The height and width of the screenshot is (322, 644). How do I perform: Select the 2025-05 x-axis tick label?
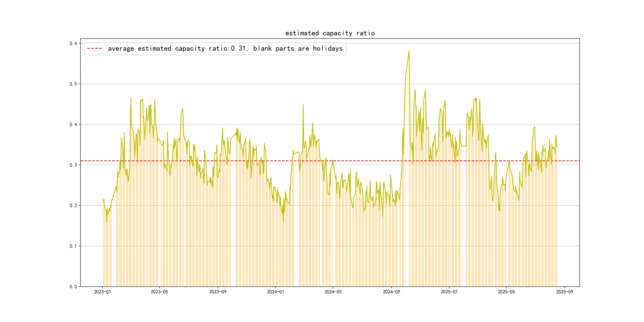[x=506, y=292]
